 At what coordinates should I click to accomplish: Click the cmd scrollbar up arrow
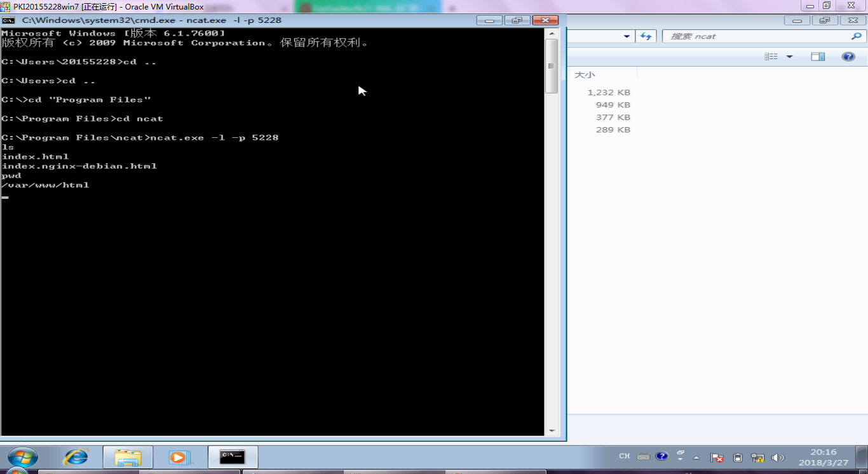click(x=551, y=34)
